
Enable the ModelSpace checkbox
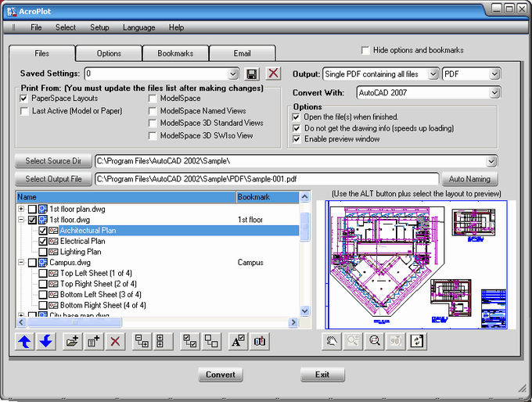click(153, 99)
